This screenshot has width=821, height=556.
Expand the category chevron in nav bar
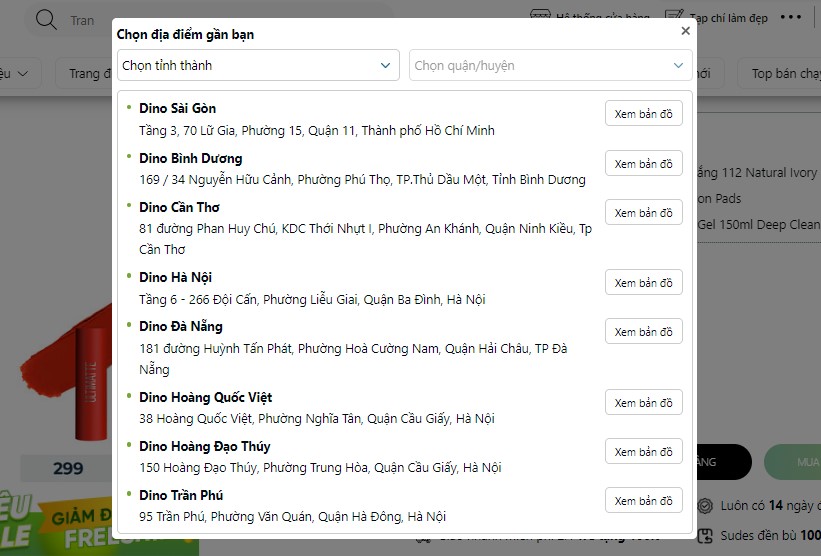23,74
